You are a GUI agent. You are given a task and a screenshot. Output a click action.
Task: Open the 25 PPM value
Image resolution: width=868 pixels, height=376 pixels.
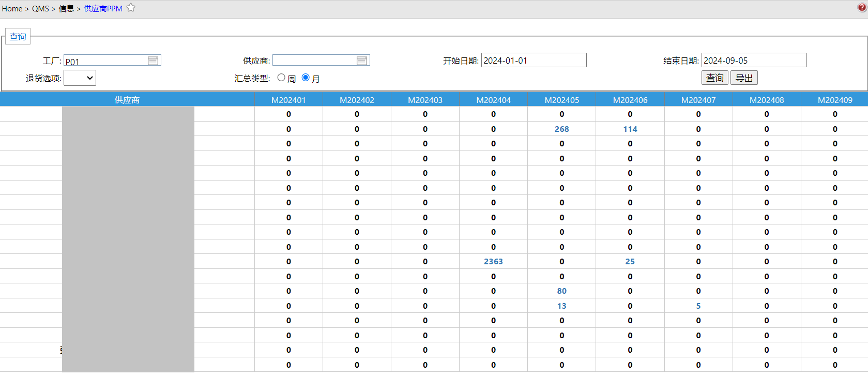(630, 261)
